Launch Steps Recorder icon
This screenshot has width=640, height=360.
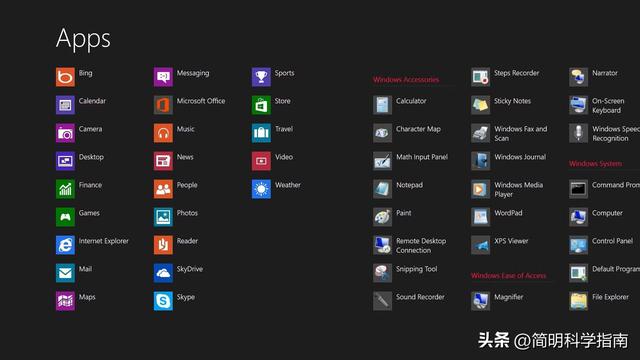click(x=480, y=77)
